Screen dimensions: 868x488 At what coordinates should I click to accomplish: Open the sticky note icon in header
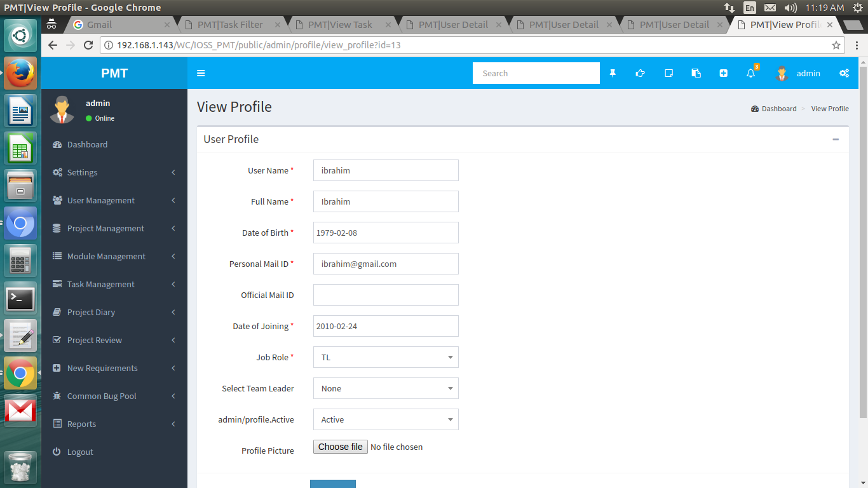pos(668,73)
